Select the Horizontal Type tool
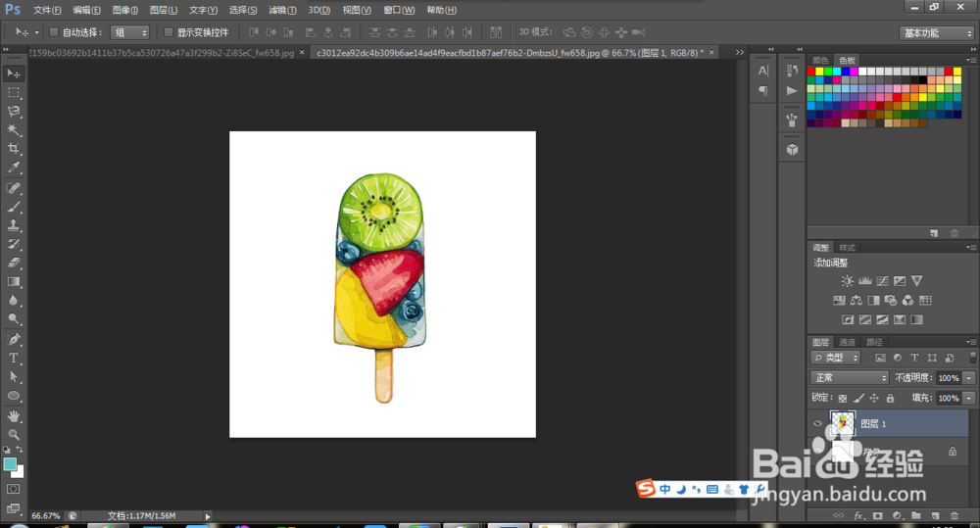980x528 pixels. coord(13,358)
